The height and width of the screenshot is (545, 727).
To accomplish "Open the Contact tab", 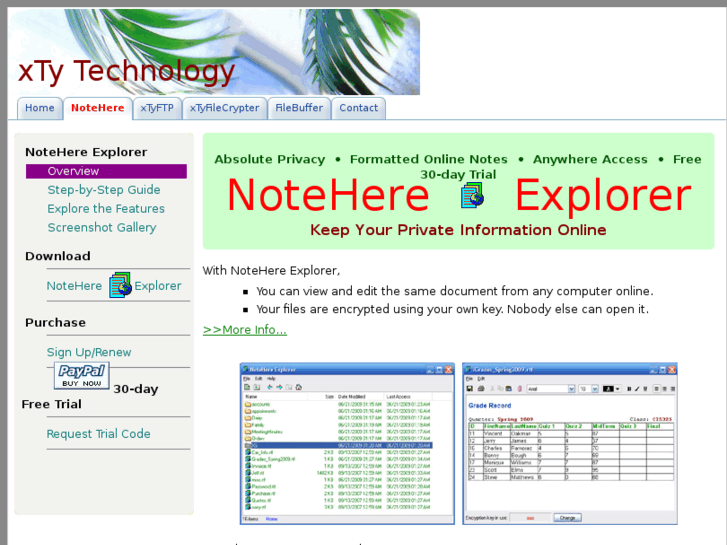I will (358, 108).
